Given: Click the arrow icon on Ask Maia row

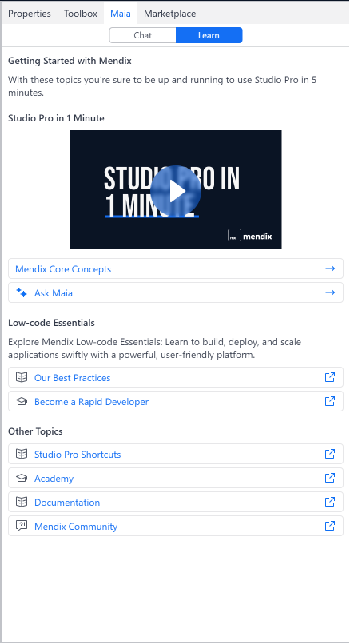Looking at the screenshot, I should click(x=330, y=292).
